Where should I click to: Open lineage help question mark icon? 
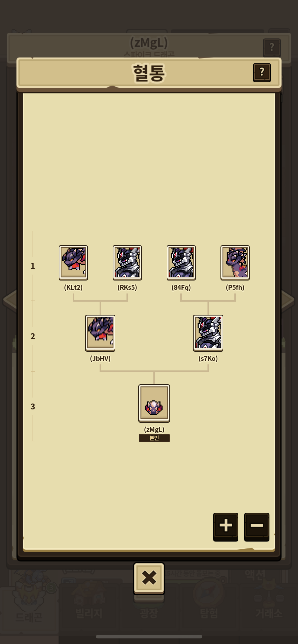coord(262,73)
